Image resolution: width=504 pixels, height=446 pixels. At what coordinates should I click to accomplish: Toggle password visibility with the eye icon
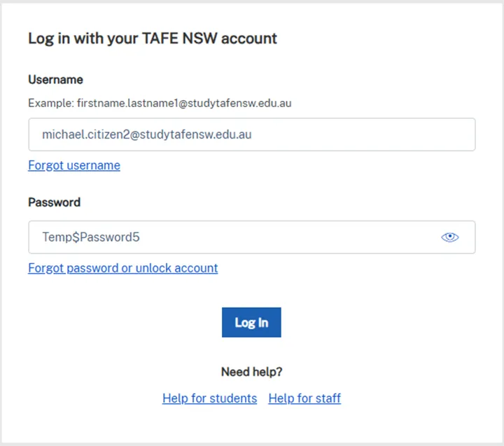(449, 237)
